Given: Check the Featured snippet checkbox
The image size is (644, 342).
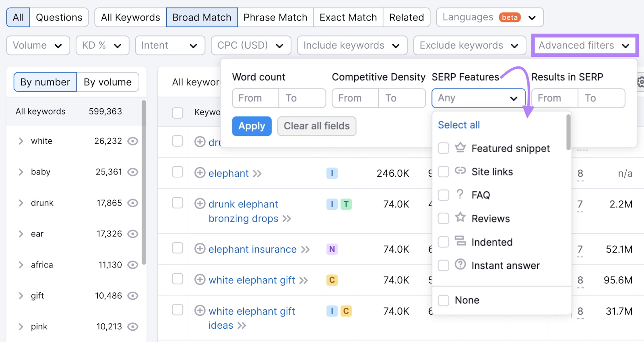Looking at the screenshot, I should pos(443,148).
